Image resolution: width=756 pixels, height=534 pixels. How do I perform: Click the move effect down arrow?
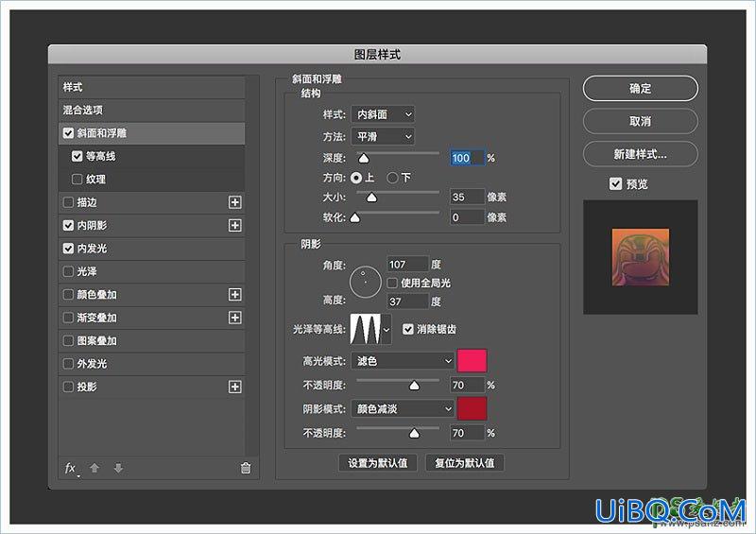pyautogui.click(x=118, y=468)
